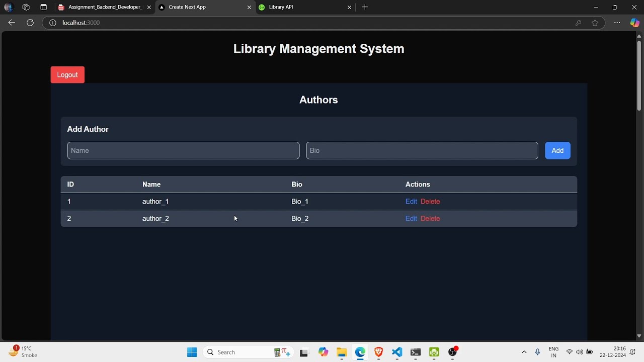Click the taskbar Search box
The width and height of the screenshot is (644, 362).
(249, 352)
